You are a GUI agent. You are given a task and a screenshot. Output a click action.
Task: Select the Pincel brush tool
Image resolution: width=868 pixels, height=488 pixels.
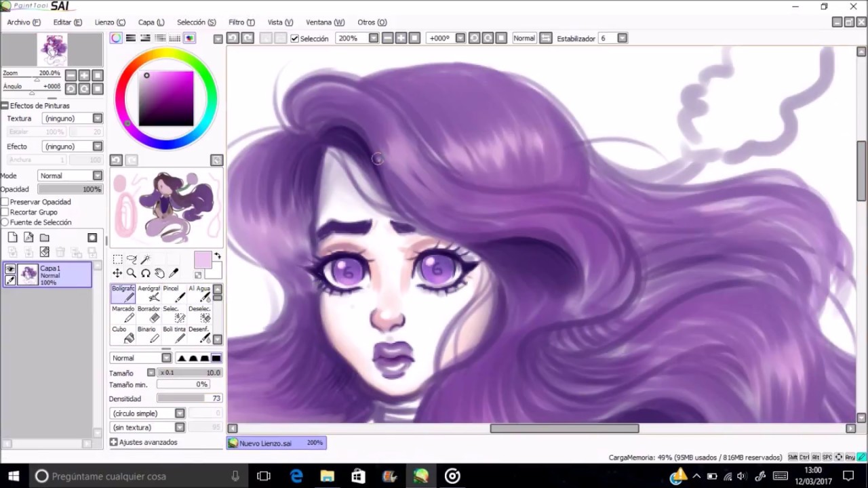(x=174, y=293)
